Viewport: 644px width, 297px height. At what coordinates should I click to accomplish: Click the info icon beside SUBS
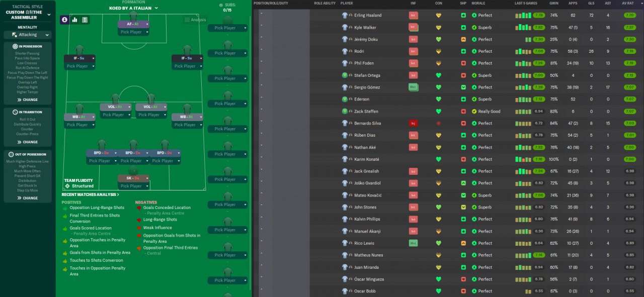point(221,5)
